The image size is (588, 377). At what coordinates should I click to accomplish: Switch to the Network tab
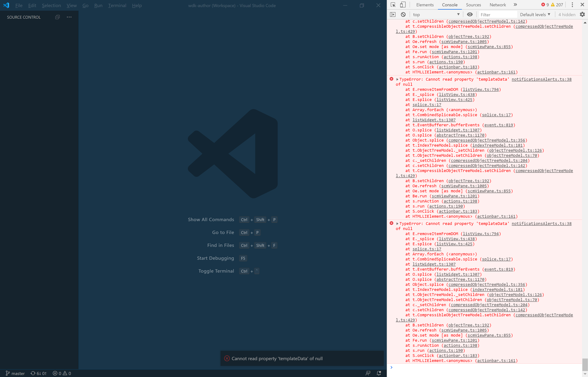497,5
